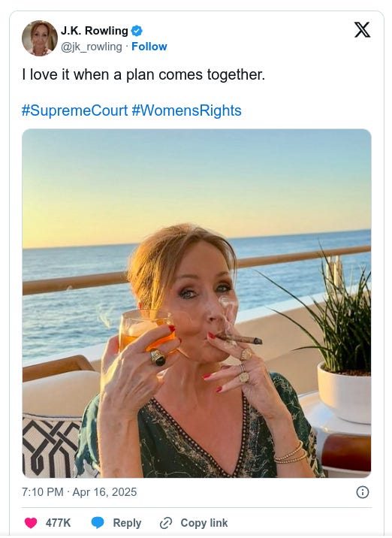Open the circled info icon below the photo
The width and height of the screenshot is (392, 538).
click(x=363, y=492)
